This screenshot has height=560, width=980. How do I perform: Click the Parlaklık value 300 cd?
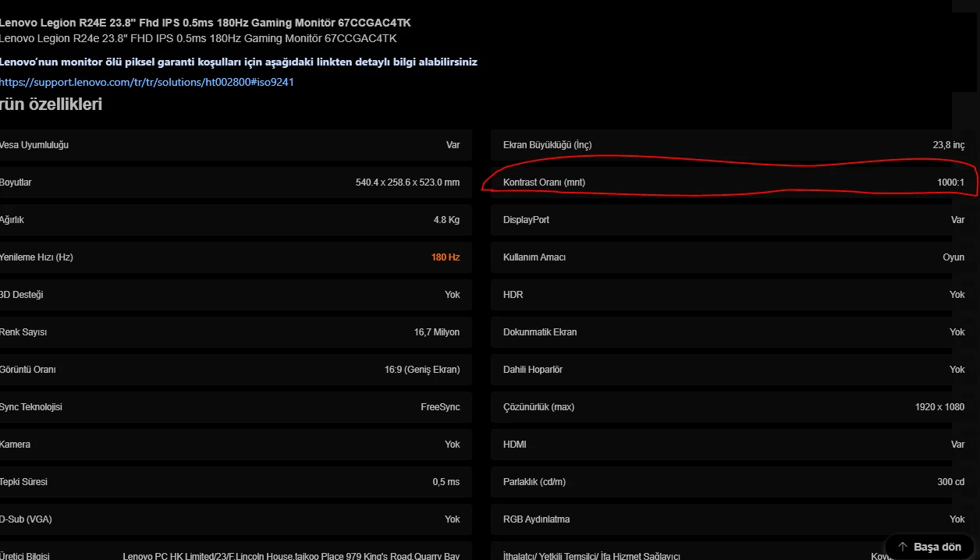(x=951, y=482)
